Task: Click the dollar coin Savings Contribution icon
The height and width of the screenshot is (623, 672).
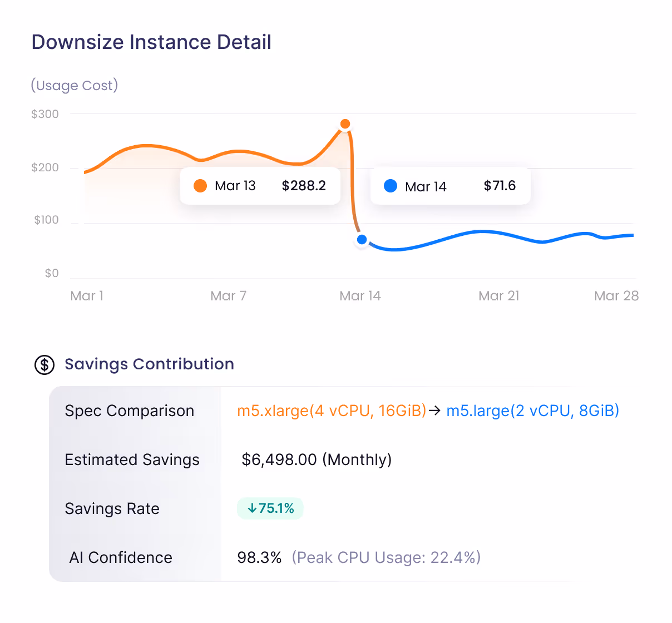Action: 45,365
